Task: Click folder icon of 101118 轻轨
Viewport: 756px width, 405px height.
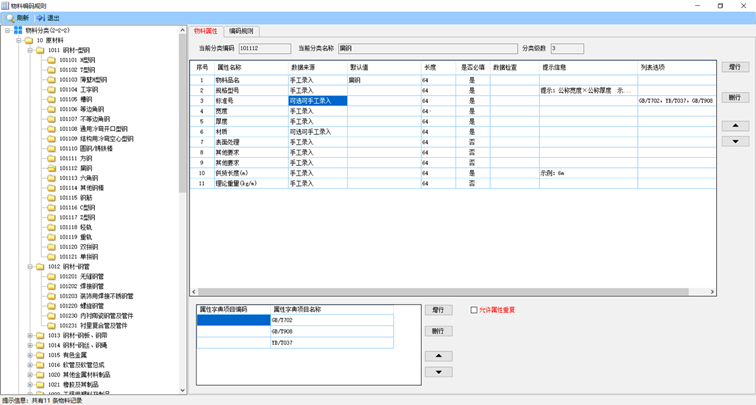Action: tap(52, 227)
